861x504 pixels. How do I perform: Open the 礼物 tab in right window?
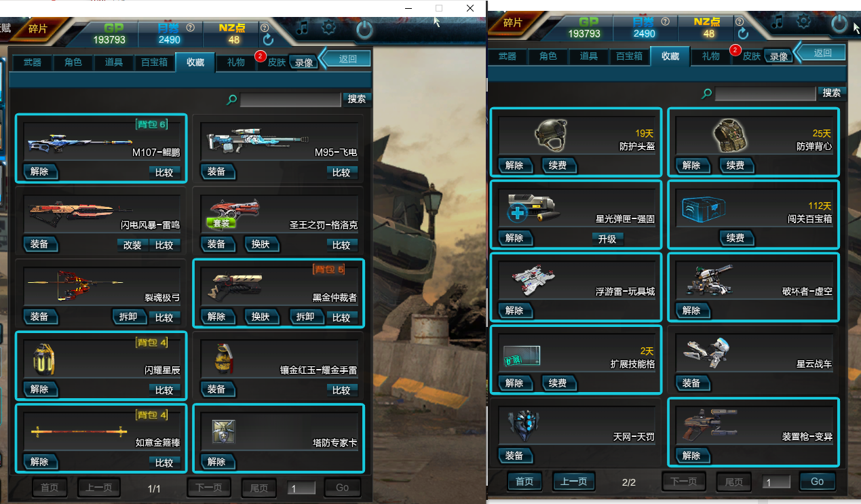[711, 56]
